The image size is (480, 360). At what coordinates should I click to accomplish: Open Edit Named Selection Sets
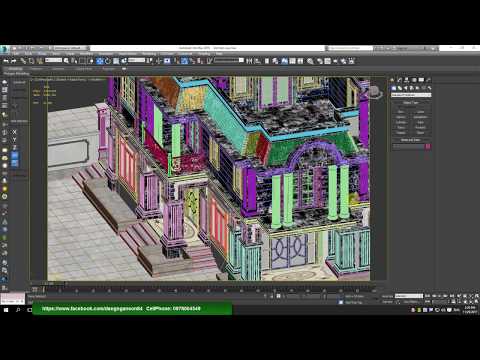209,61
